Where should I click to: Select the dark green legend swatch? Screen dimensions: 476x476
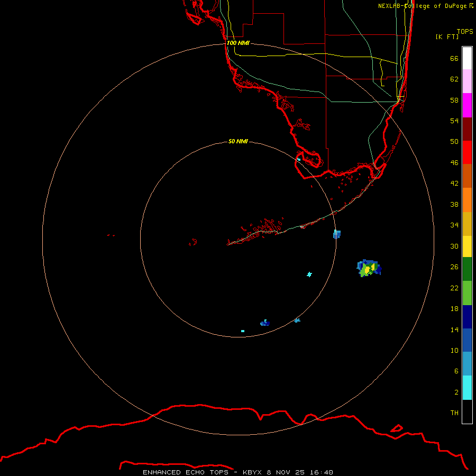coord(467,269)
